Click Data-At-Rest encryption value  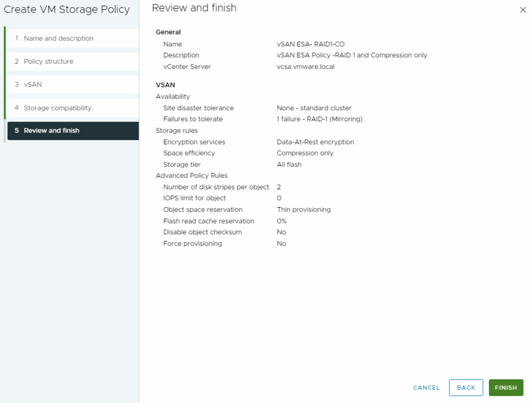[315, 142]
